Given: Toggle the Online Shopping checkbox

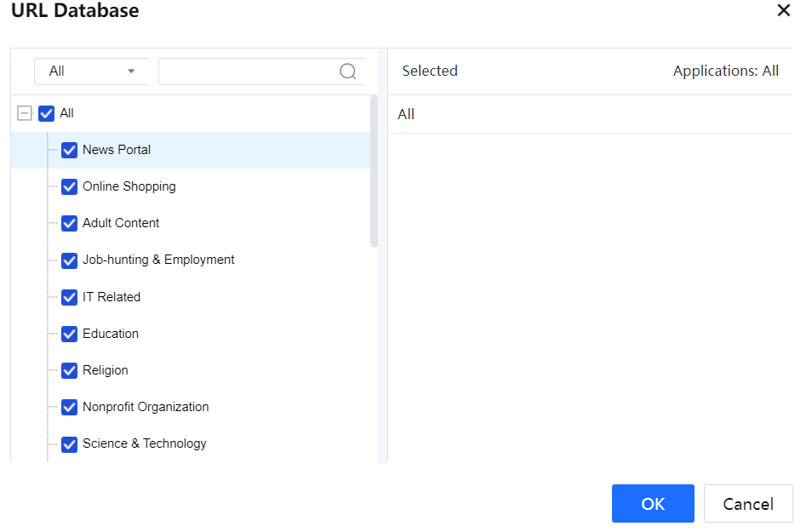Looking at the screenshot, I should pos(70,186).
